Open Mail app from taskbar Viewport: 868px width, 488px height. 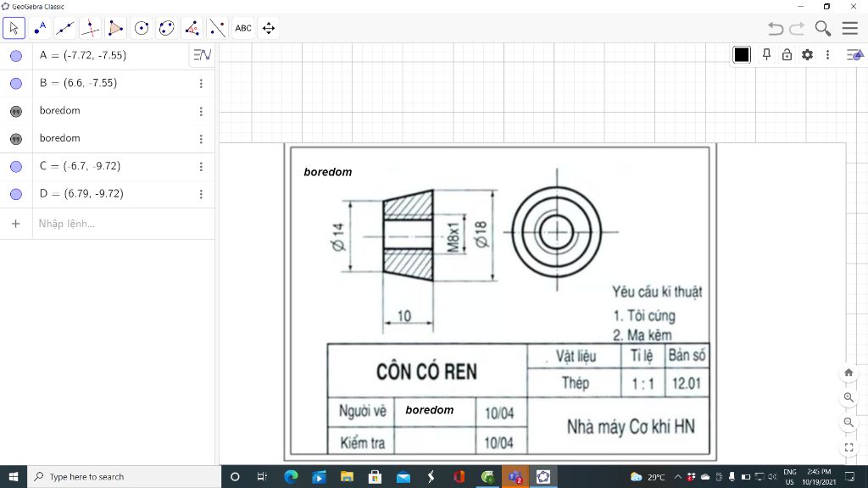click(403, 476)
